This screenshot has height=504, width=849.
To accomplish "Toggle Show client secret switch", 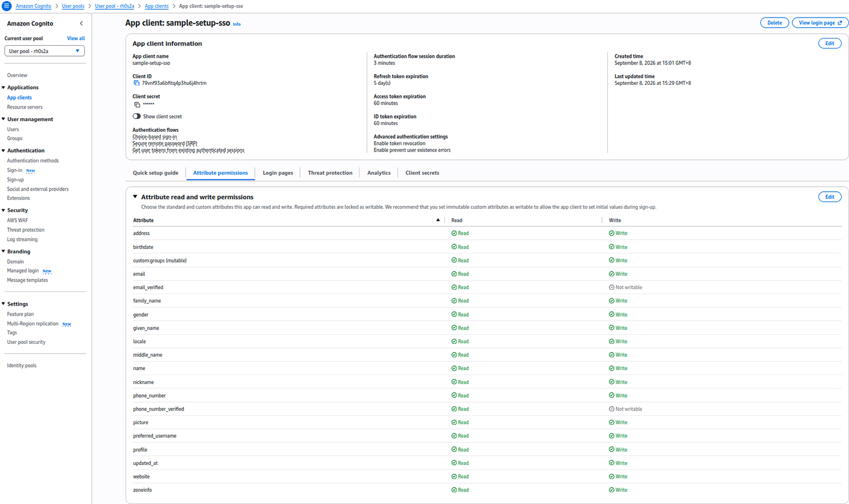I will point(136,117).
